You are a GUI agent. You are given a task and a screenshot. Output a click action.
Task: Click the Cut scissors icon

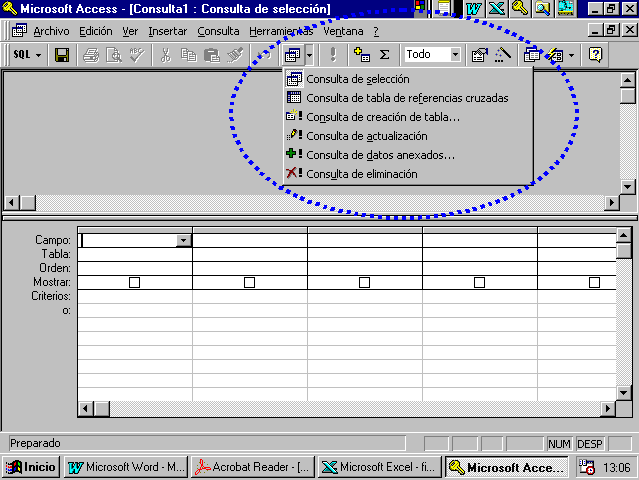165,55
